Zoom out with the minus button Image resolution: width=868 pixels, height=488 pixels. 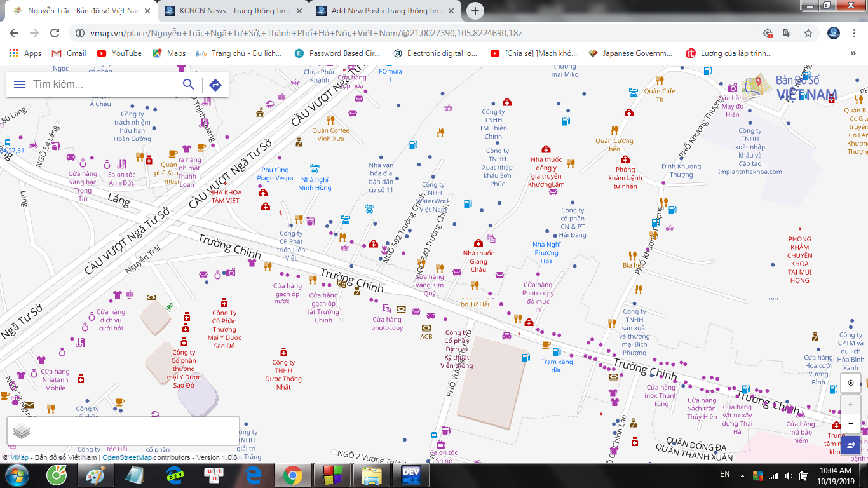point(851,424)
